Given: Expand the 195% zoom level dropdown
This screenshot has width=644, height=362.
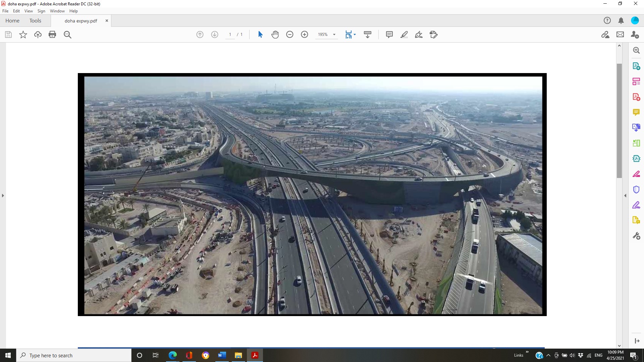Looking at the screenshot, I should (334, 35).
